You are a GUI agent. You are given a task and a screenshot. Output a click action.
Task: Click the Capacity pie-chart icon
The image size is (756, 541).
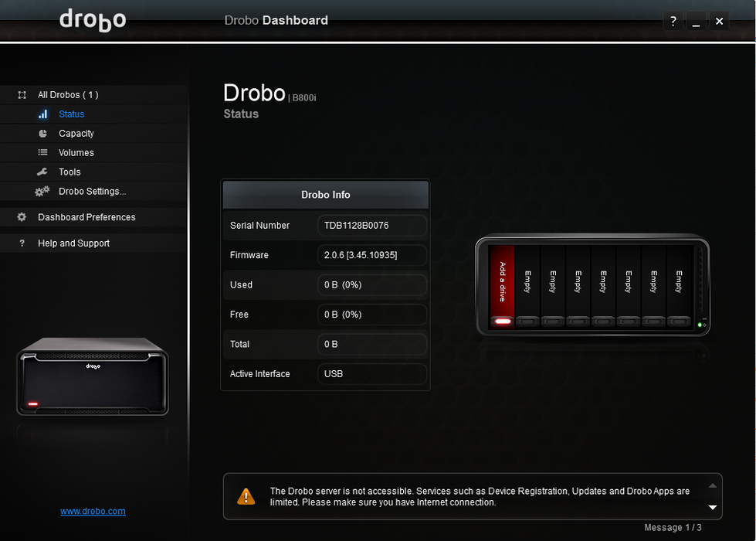click(x=45, y=133)
